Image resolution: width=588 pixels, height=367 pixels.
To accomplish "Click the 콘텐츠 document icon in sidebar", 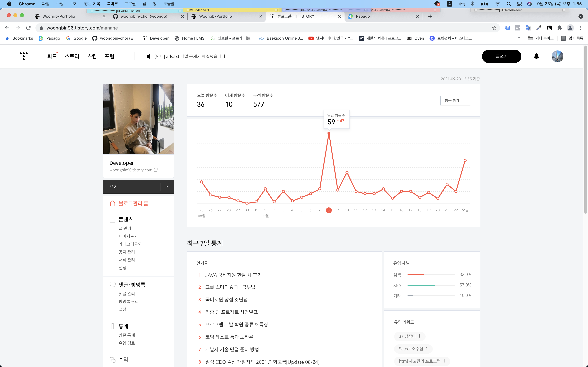I will coord(113,219).
